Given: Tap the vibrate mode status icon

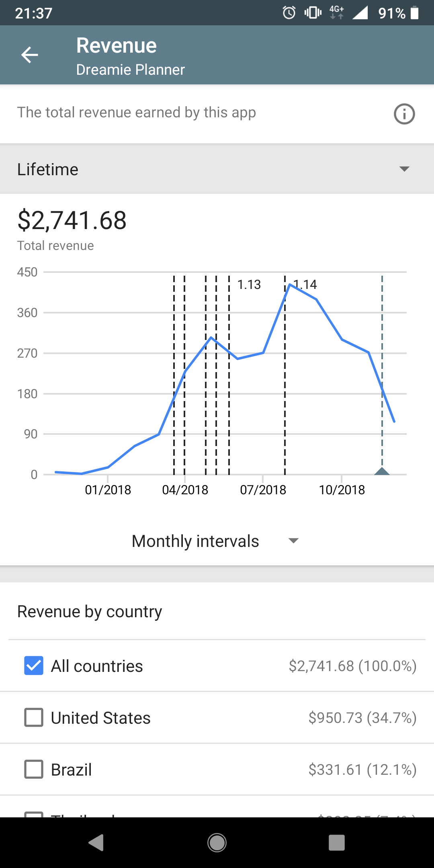Looking at the screenshot, I should (x=313, y=13).
